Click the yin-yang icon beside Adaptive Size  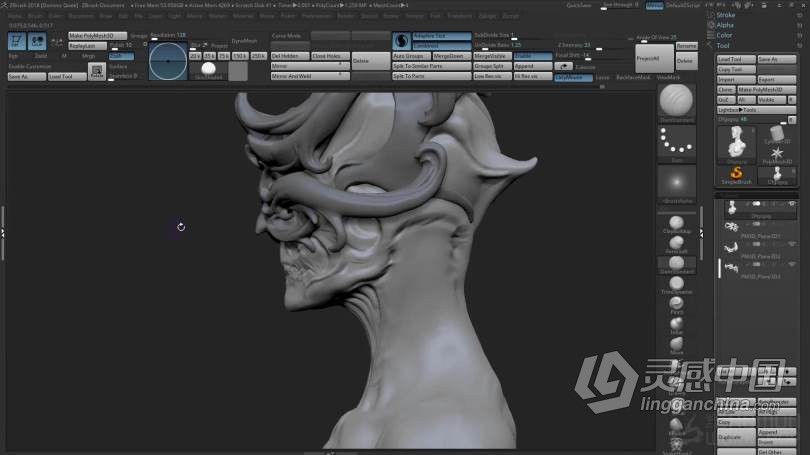point(401,41)
